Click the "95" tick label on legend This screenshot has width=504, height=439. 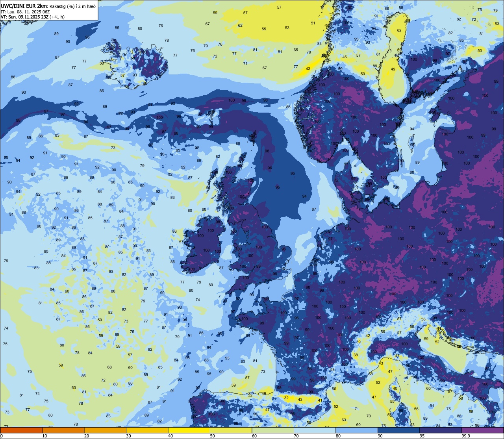coord(422,436)
